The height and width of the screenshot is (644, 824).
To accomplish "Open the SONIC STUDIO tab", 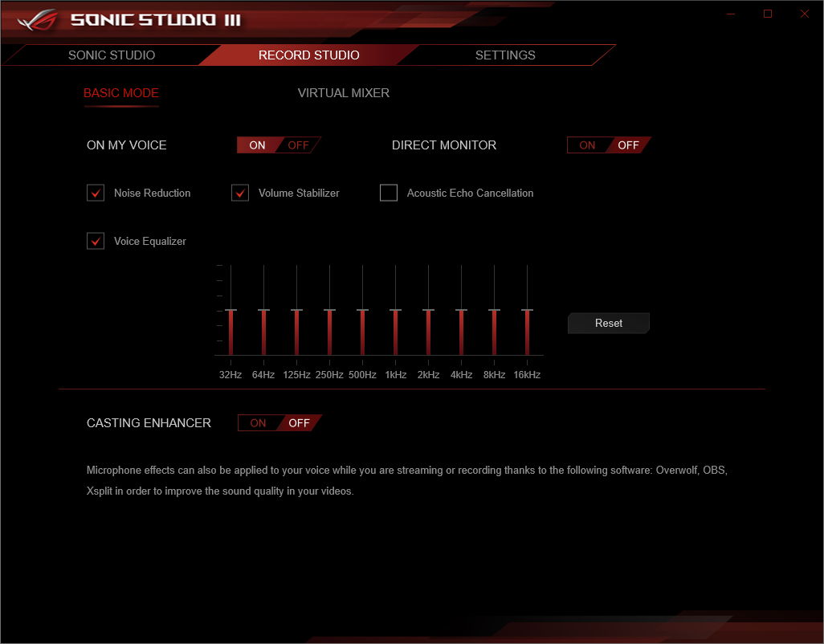I will pos(112,55).
